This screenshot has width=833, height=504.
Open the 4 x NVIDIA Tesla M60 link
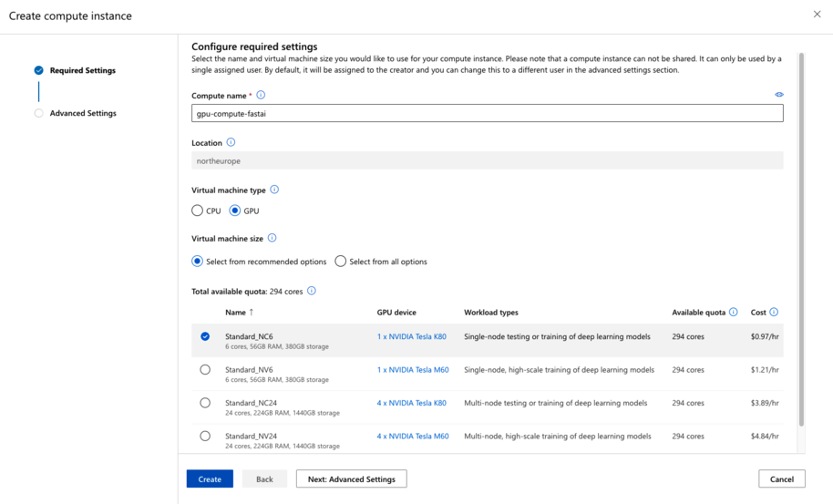point(413,437)
